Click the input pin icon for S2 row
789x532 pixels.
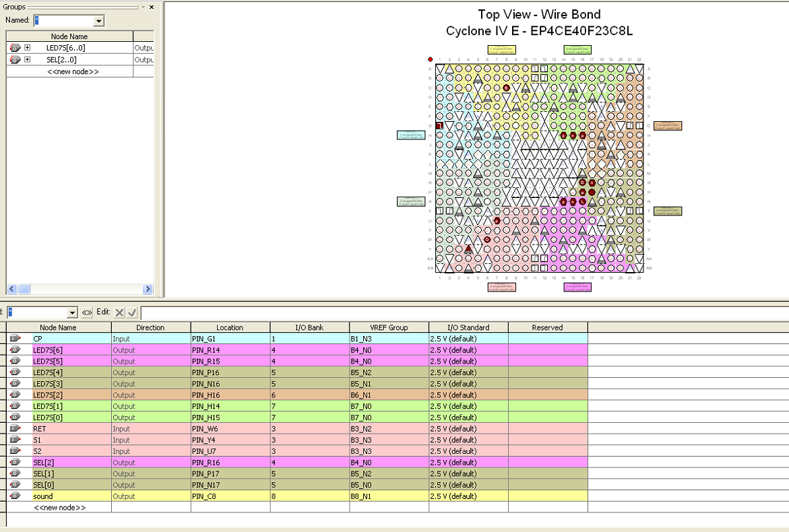15,451
